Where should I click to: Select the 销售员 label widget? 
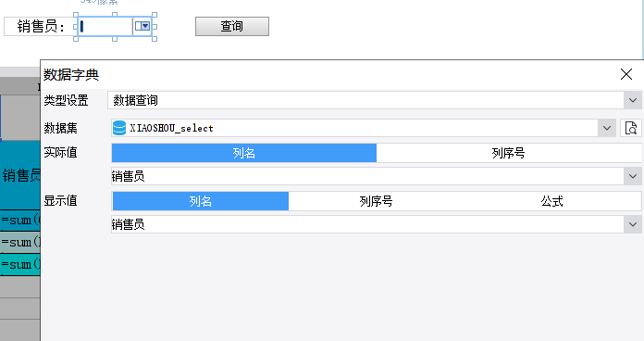coord(40,26)
